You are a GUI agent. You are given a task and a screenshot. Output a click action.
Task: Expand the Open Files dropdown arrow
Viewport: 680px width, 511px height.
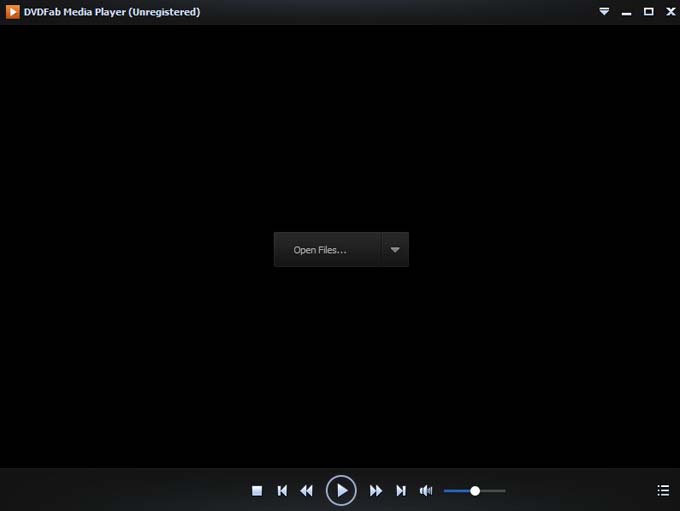tap(395, 250)
